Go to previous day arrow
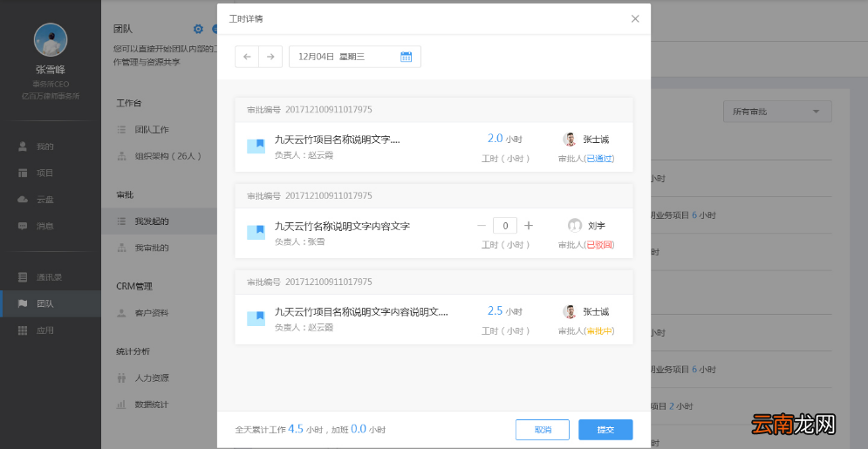This screenshot has width=868, height=449. coord(247,57)
